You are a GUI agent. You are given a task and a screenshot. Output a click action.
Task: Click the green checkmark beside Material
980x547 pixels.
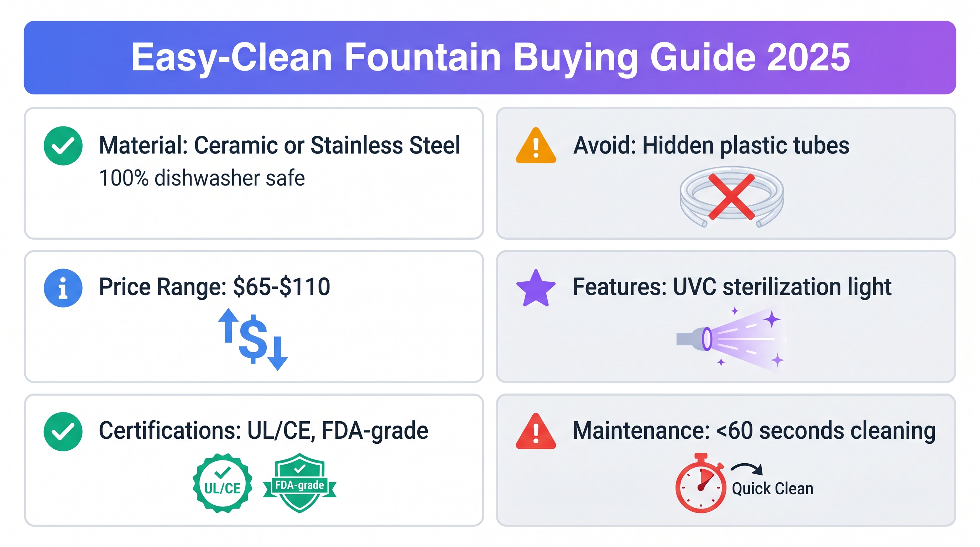(x=63, y=146)
